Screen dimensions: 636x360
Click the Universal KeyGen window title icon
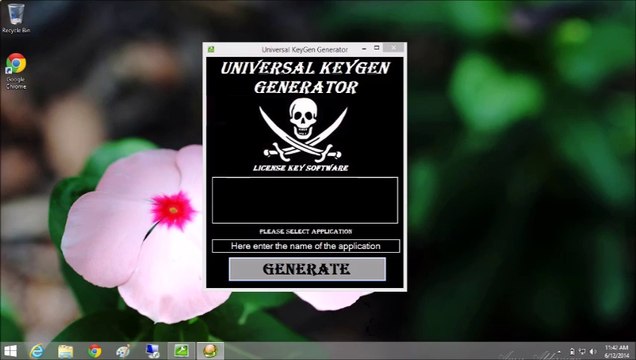[211, 49]
